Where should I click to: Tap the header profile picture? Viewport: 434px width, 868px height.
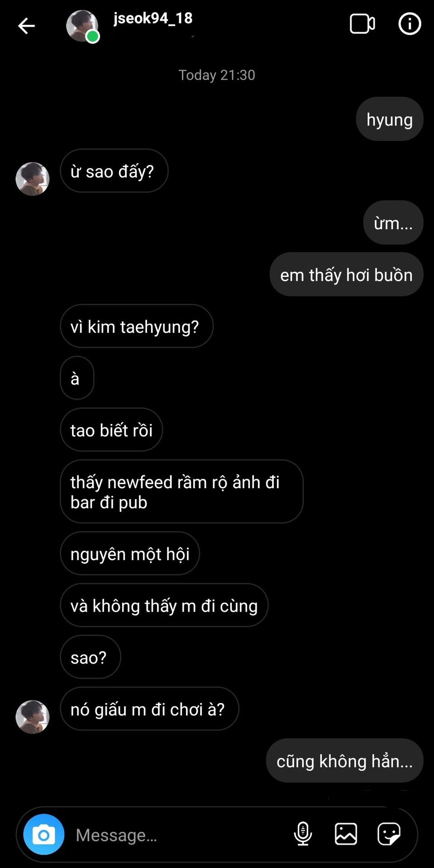coord(82,26)
